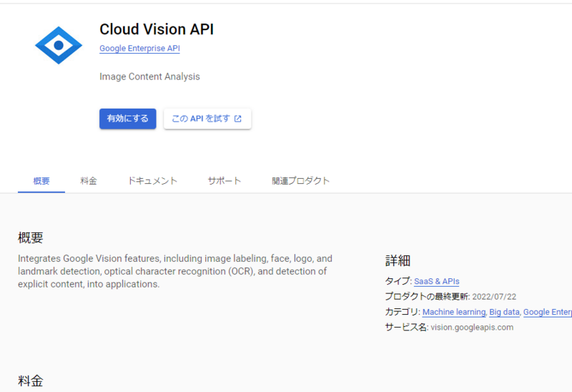Select the サポート tab
The image size is (572, 392).
click(x=225, y=181)
